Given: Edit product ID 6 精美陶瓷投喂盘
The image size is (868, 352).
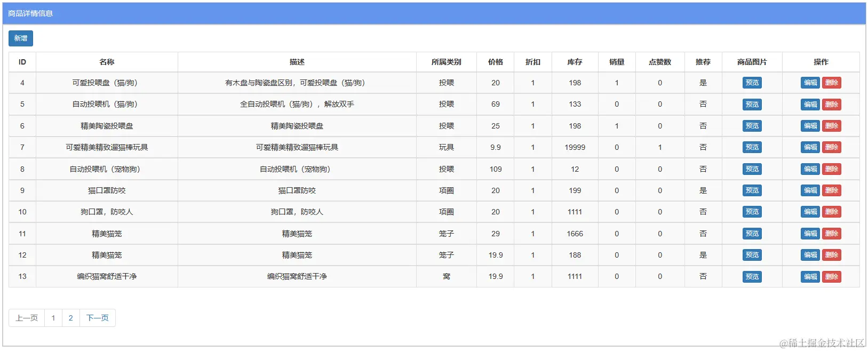Looking at the screenshot, I should click(810, 126).
